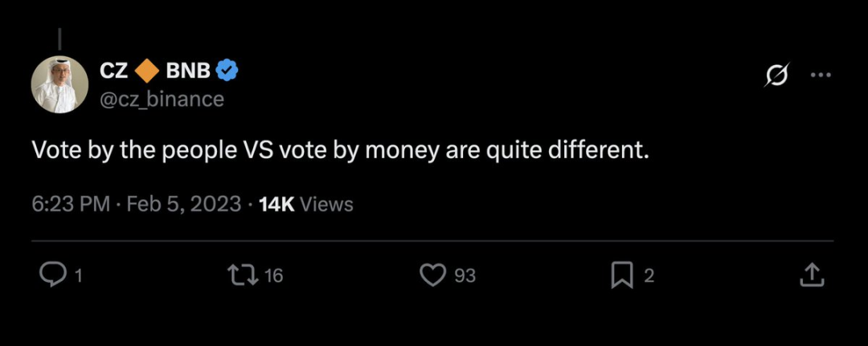Open CZ's profile picture avatar
Viewport: 868px width, 346px height.
[x=59, y=84]
